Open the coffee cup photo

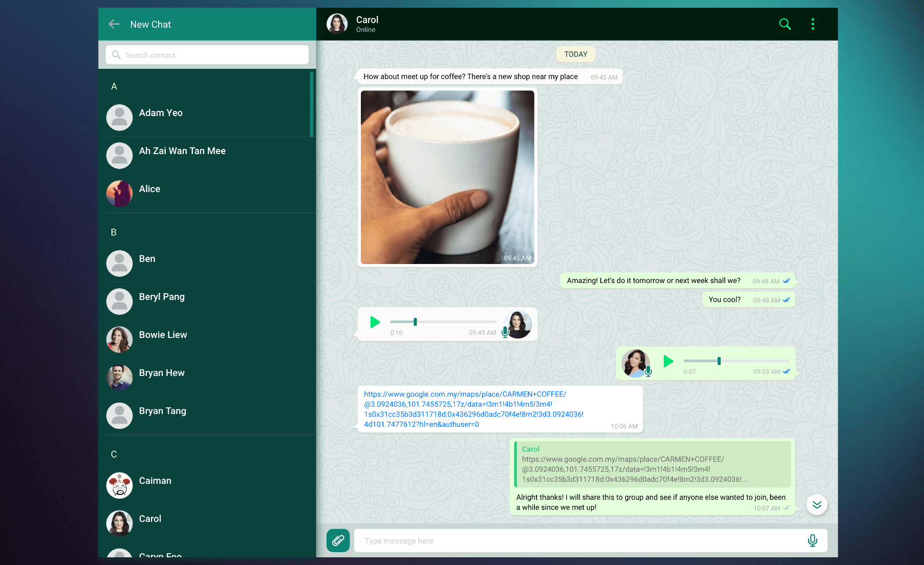click(448, 177)
